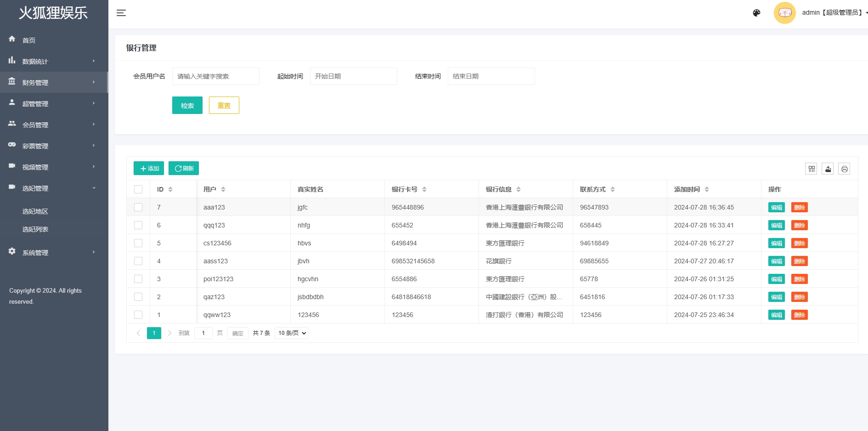Click the hamburger menu collapse icon
The image size is (868, 431).
(x=121, y=13)
